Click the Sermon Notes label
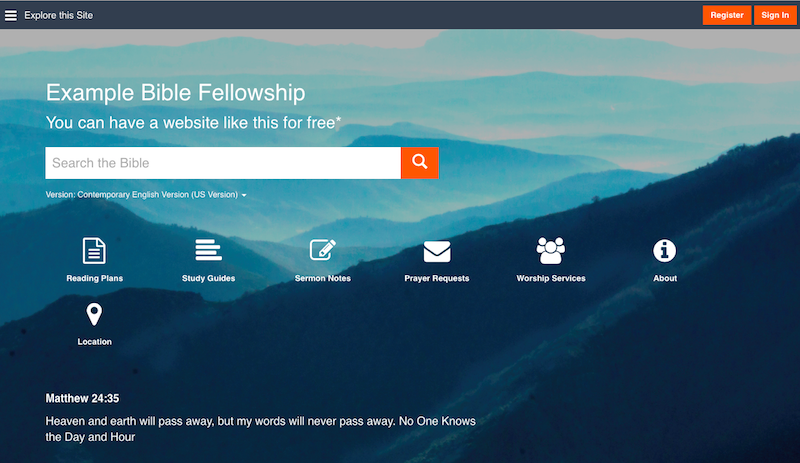The height and width of the screenshot is (463, 800). 322,278
